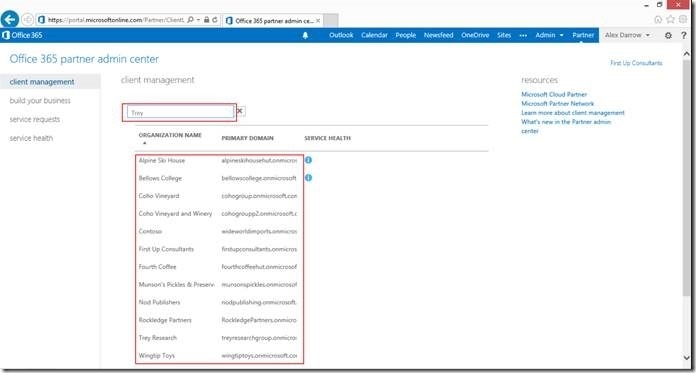Expand the Alex Darrow account menu
Screen dimensions: 696x373
pyautogui.click(x=628, y=35)
